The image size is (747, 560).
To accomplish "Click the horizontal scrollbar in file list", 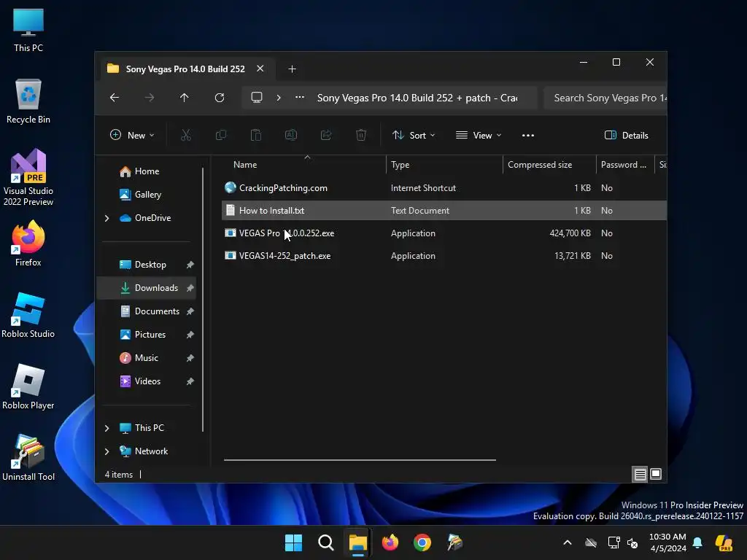I will tap(360, 460).
